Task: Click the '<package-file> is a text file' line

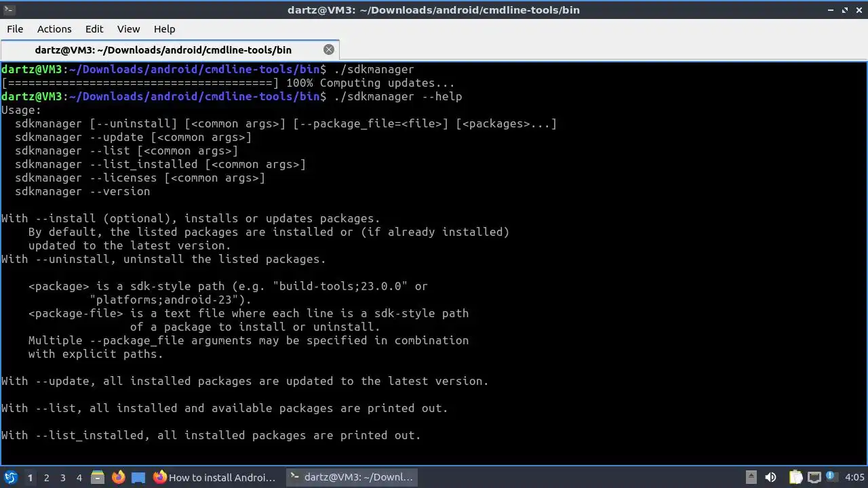Action: pos(248,313)
